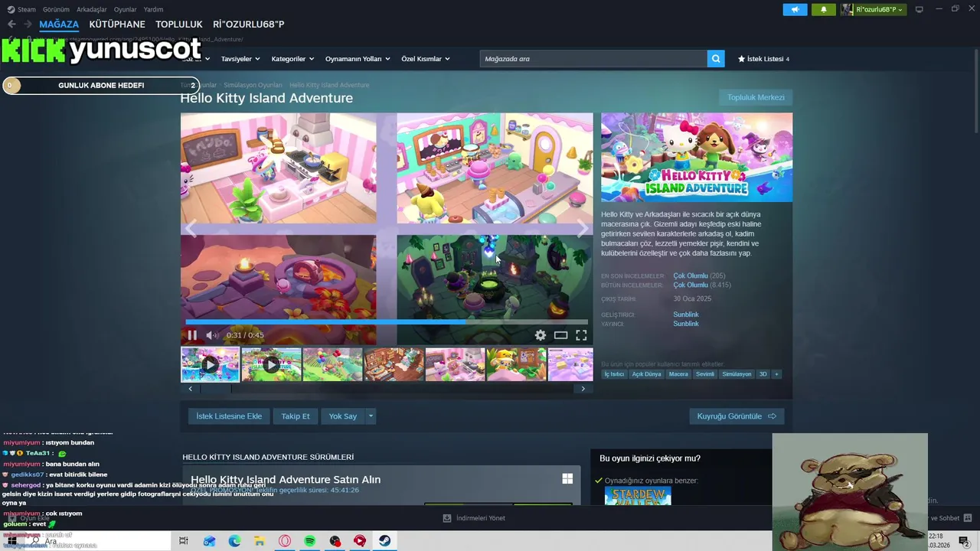
Task: Open the Simülasyon tag
Action: click(x=737, y=374)
